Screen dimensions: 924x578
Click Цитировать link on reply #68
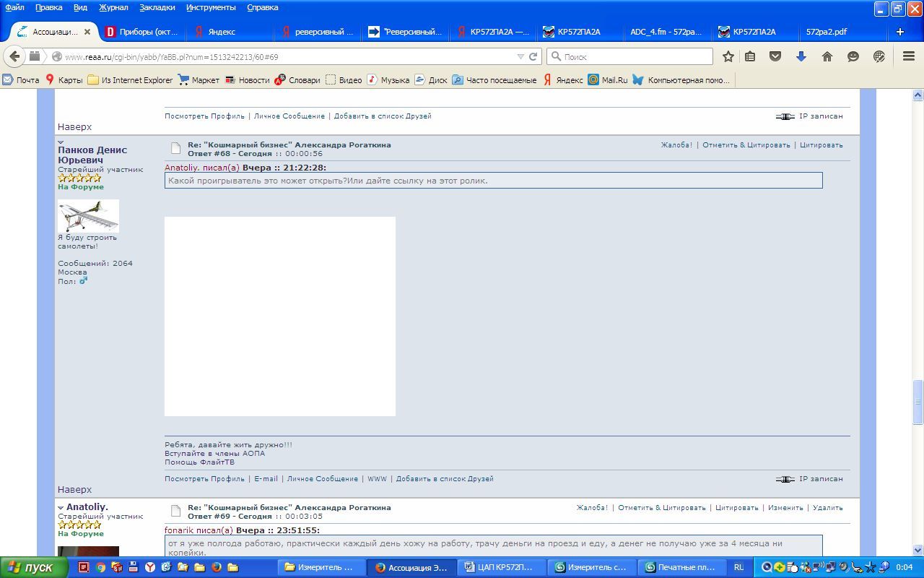821,145
